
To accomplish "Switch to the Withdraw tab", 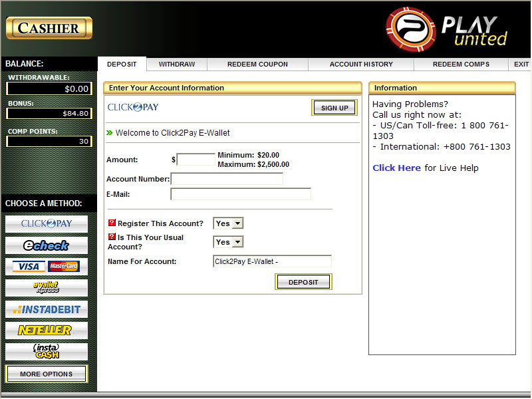I will pos(177,65).
